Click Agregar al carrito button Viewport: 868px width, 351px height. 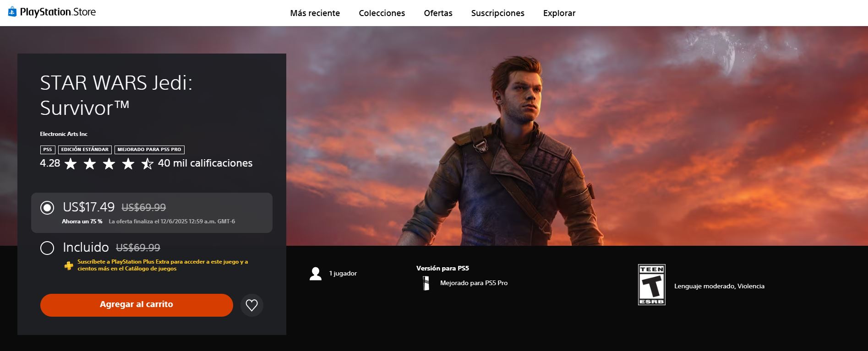tap(136, 305)
